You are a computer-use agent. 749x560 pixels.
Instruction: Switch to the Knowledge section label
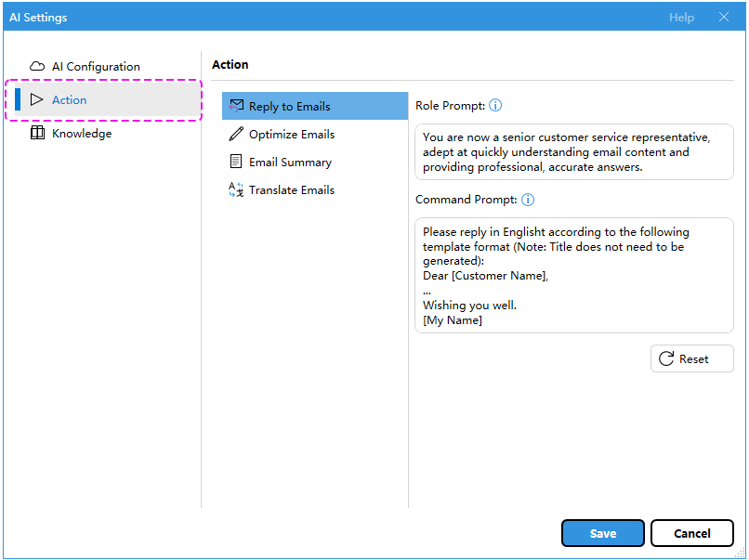82,134
